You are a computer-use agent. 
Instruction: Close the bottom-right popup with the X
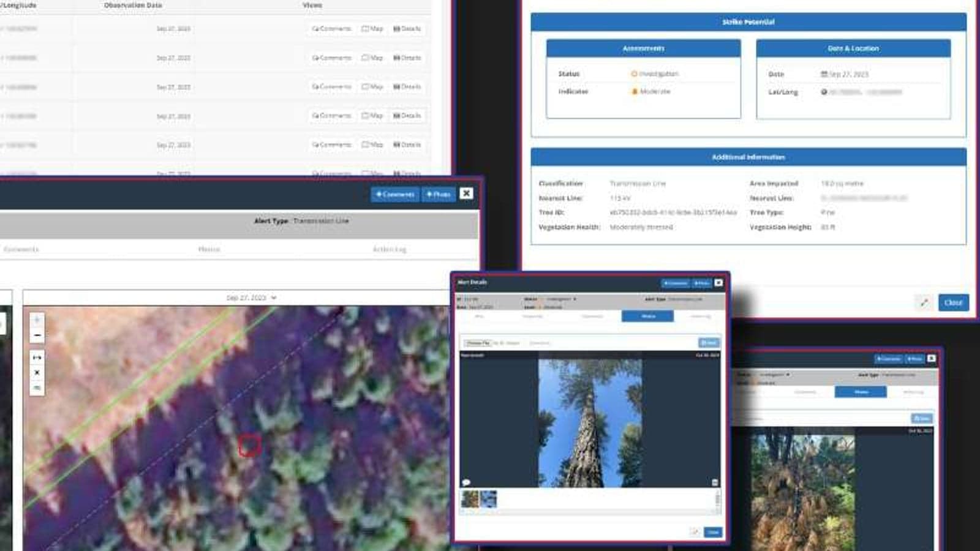(x=931, y=358)
